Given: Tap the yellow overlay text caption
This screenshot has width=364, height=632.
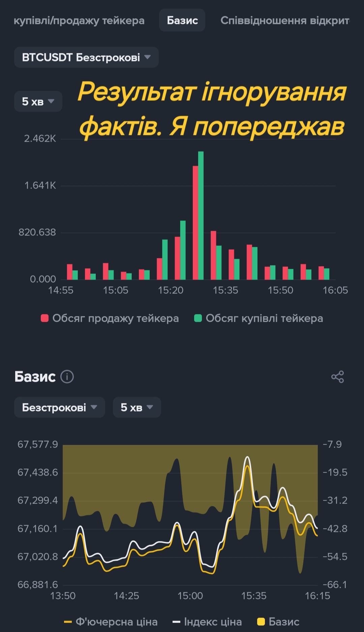Looking at the screenshot, I should click(x=212, y=109).
